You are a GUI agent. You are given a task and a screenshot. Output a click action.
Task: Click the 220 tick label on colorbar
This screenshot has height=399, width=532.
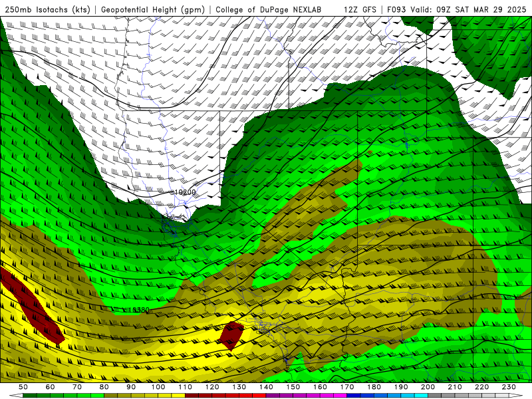coord(481,387)
